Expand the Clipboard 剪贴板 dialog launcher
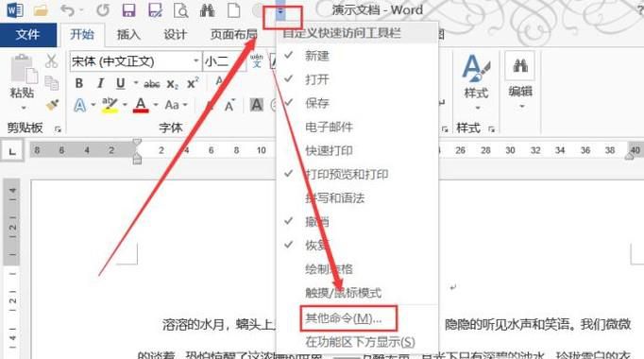 [58, 129]
